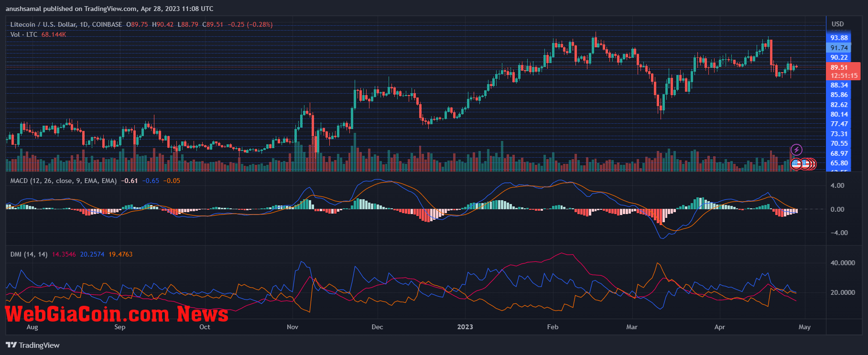Click the 73.31 price level label

point(839,134)
